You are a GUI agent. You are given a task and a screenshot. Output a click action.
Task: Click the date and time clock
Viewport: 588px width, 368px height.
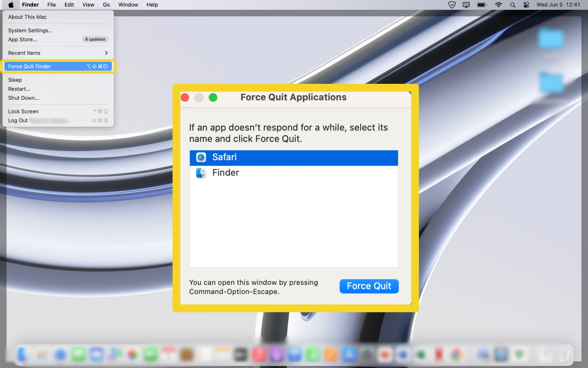coord(558,5)
